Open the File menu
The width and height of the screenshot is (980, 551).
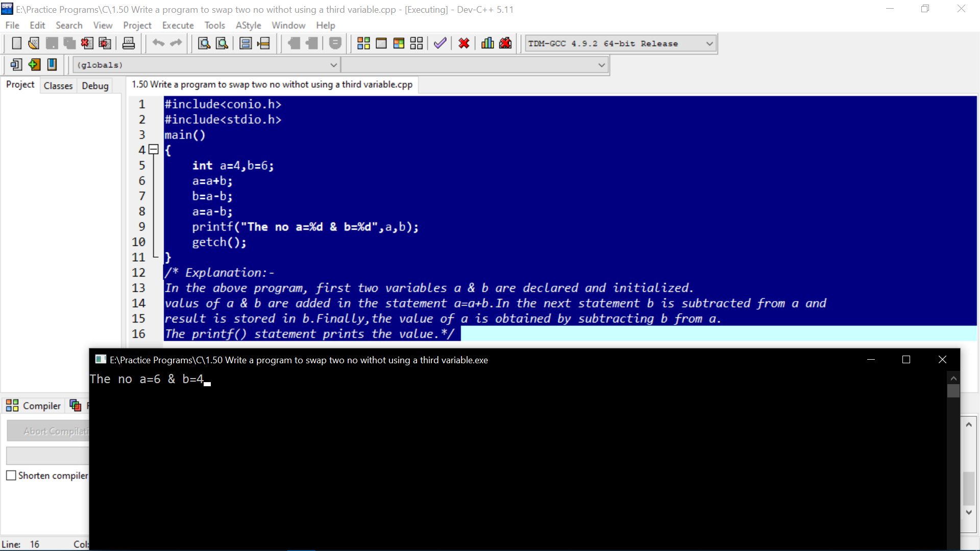click(12, 25)
